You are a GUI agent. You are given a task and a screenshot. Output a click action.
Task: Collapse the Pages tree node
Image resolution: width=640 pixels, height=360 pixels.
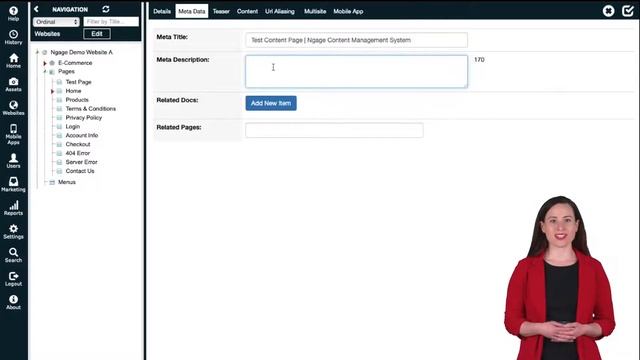coord(45,72)
